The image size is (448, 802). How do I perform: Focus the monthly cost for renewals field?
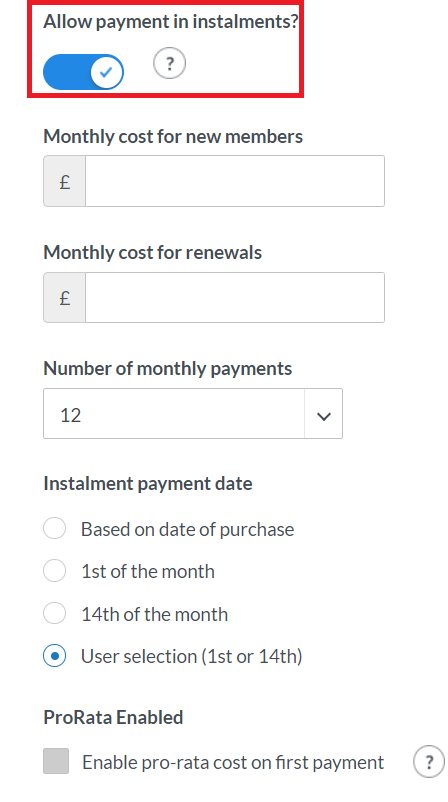tap(235, 297)
